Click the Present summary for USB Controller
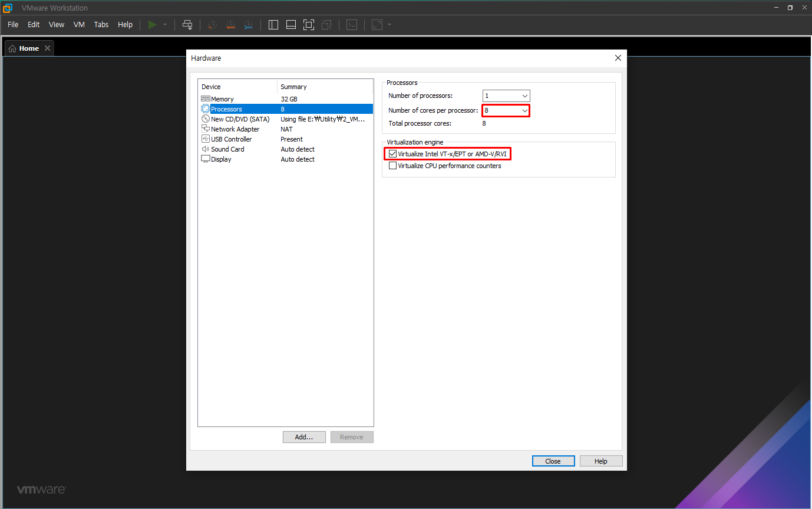The image size is (812, 509). pos(292,139)
